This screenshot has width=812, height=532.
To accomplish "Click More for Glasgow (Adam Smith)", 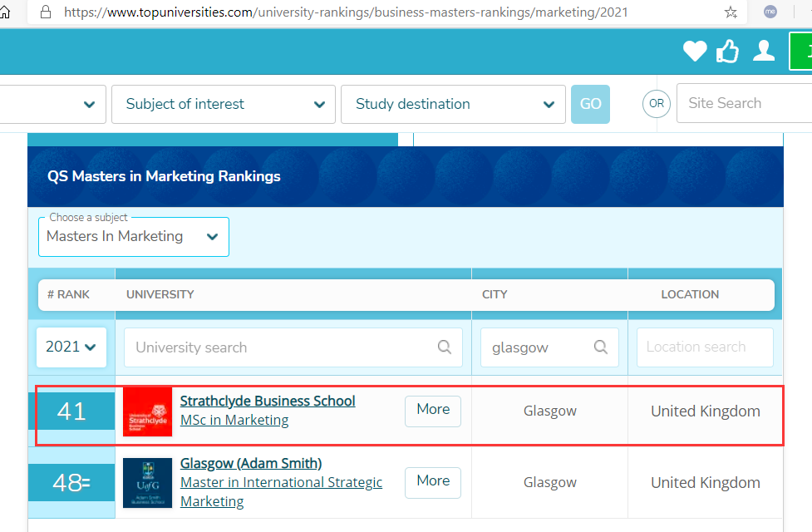I will [433, 483].
